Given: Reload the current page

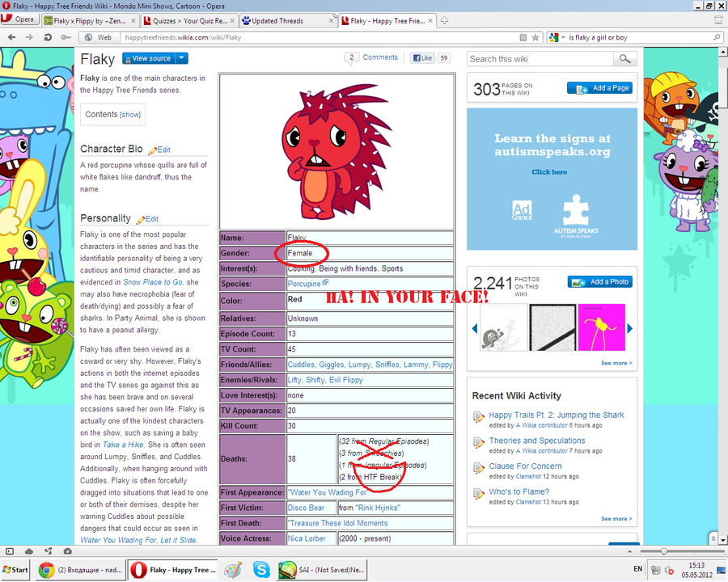Looking at the screenshot, I should pos(48,38).
